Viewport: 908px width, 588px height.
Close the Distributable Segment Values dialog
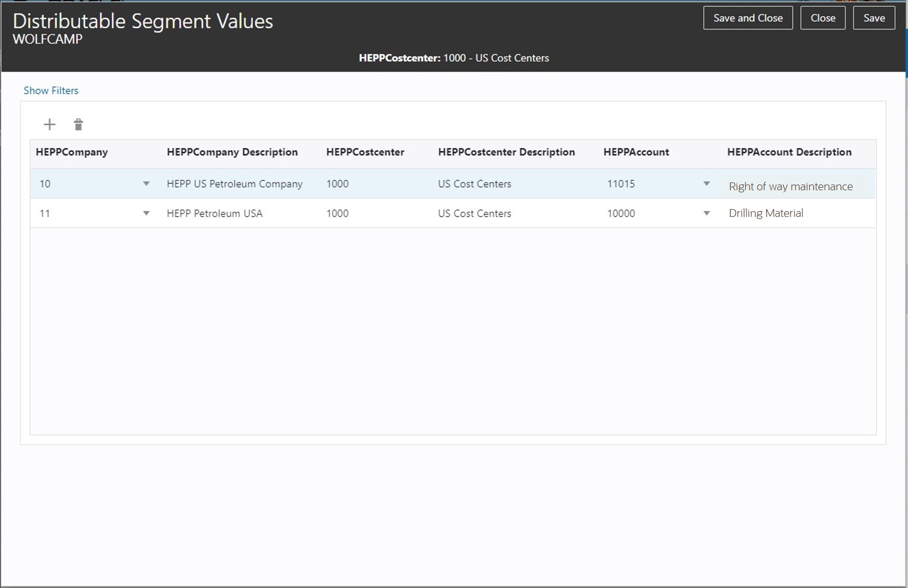point(823,18)
